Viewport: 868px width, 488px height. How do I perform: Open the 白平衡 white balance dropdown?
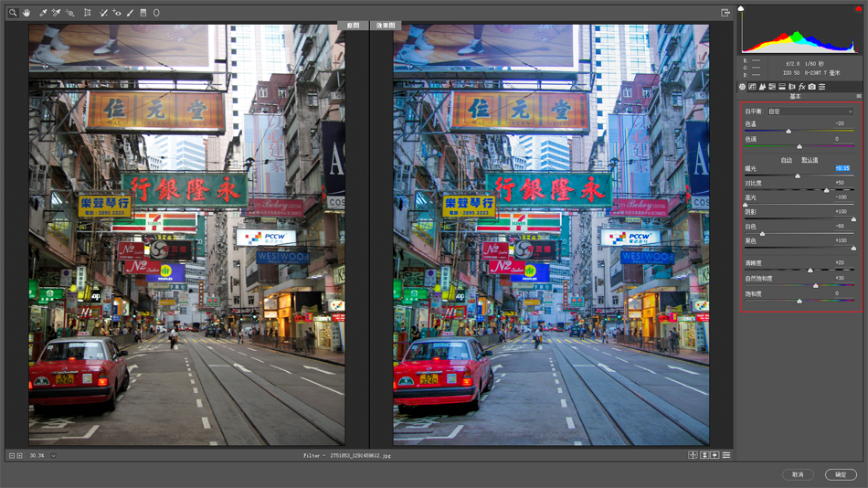tap(810, 111)
